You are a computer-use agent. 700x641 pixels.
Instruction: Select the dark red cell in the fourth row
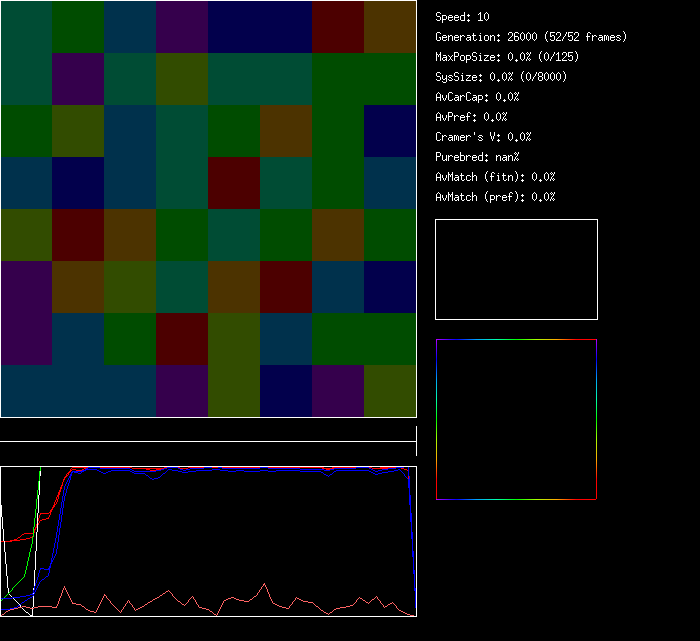click(x=234, y=183)
